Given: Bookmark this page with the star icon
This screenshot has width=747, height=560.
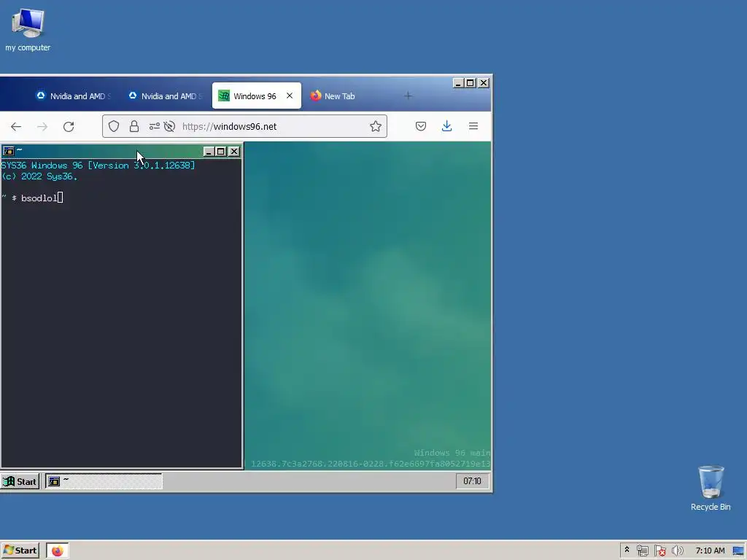Looking at the screenshot, I should pyautogui.click(x=376, y=126).
